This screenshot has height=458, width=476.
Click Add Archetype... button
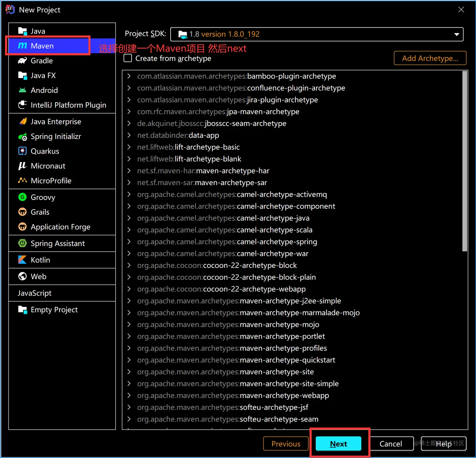tap(430, 58)
